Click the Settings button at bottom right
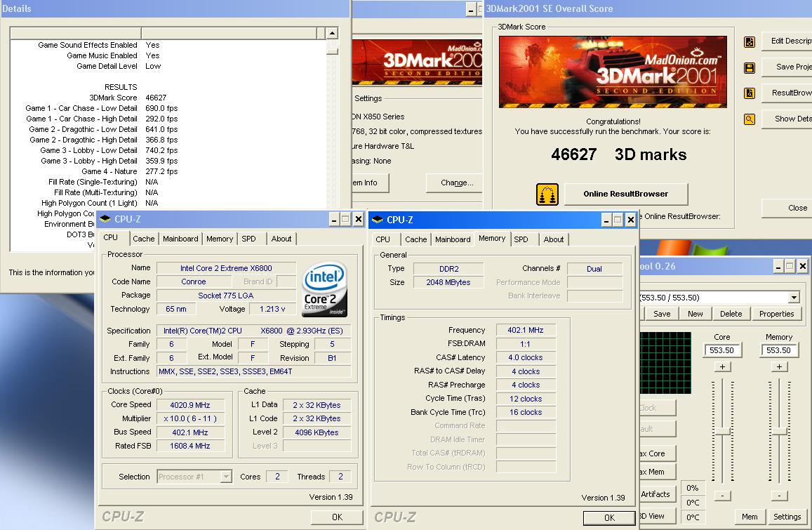This screenshot has width=812, height=530. pyautogui.click(x=787, y=517)
